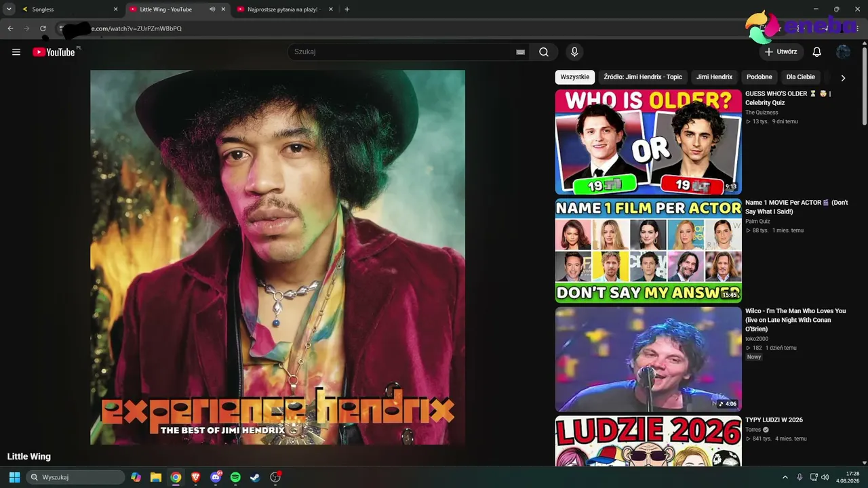Select the Źródło: Jimi Hendrix - Topic chip
Viewport: 868px width, 488px height.
(x=643, y=77)
